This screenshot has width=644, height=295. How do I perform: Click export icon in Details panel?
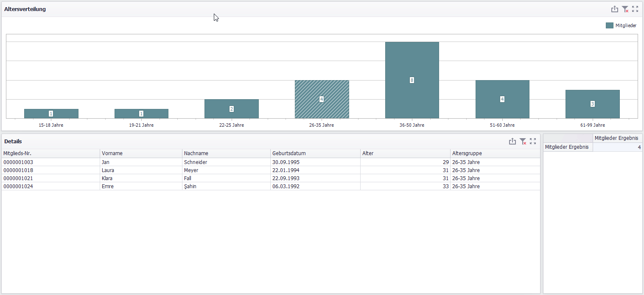point(512,141)
